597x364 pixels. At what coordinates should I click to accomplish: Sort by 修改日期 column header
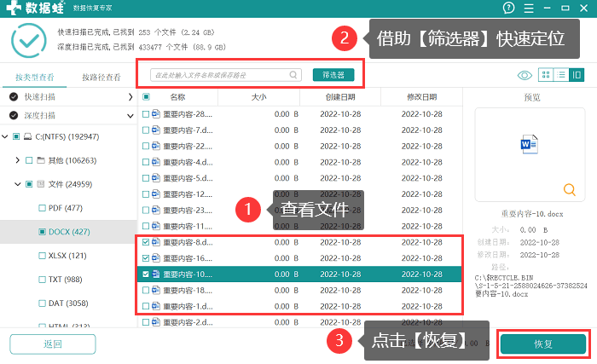[x=422, y=97]
